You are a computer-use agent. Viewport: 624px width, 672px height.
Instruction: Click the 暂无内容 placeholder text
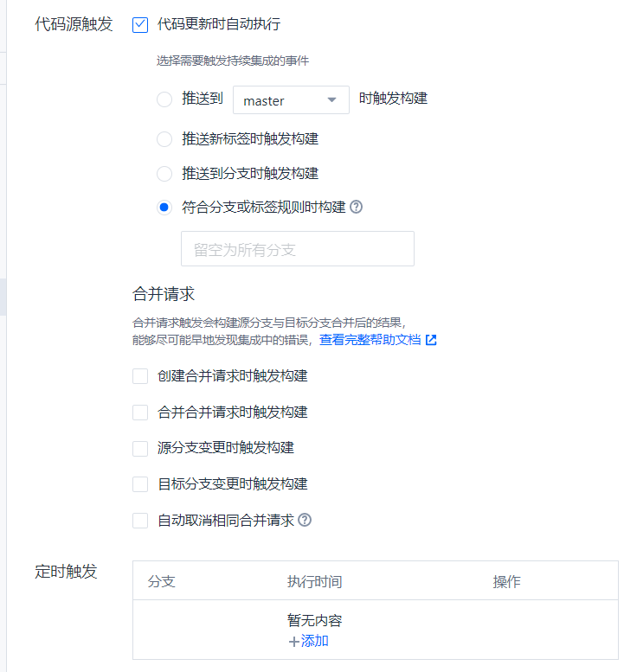(x=314, y=620)
